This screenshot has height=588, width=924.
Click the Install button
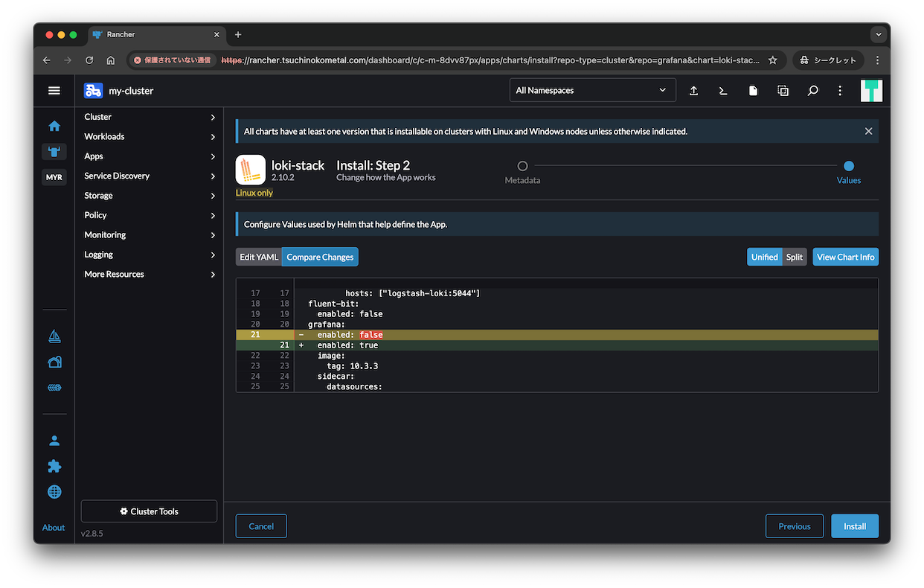(855, 526)
